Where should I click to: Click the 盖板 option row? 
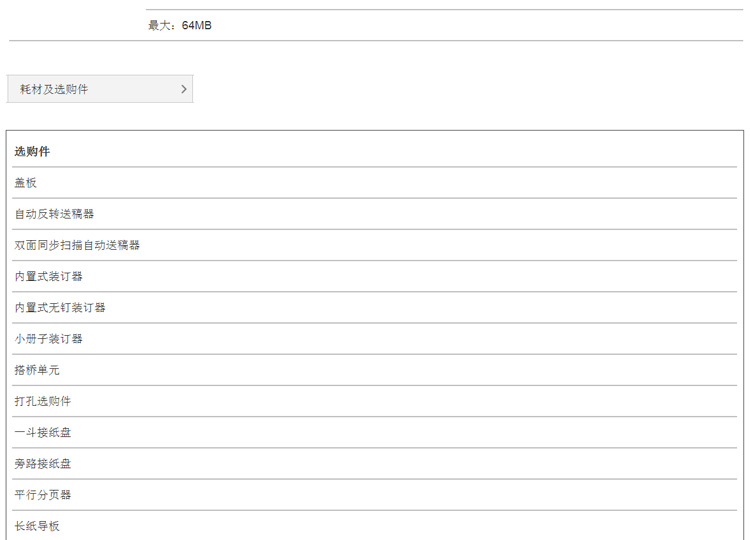(375, 183)
